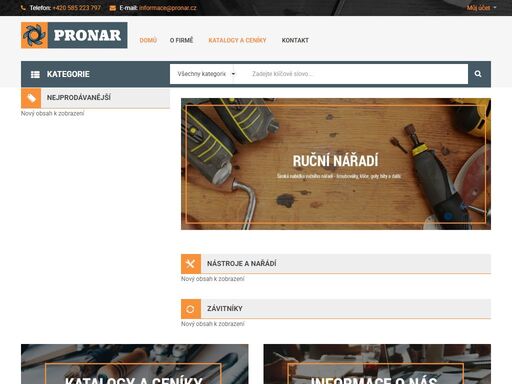This screenshot has height=384, width=512.
Task: Open the Informace o nás banner
Action: pos(377,364)
